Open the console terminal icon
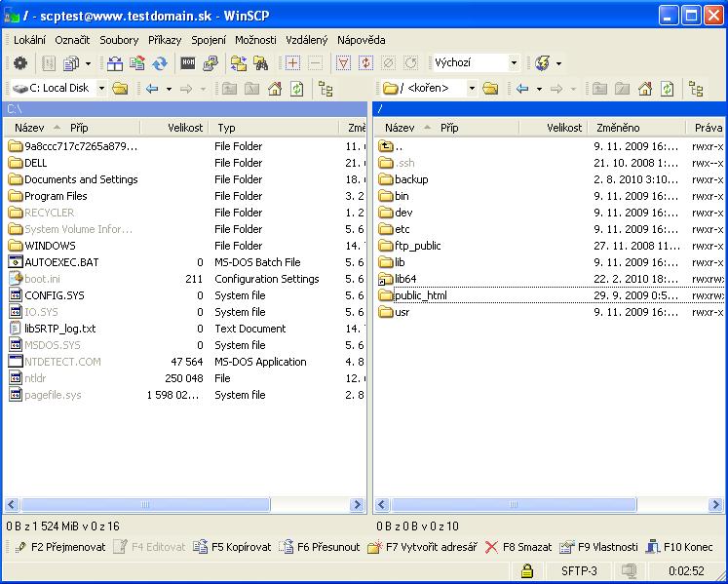This screenshot has width=728, height=584. [x=187, y=63]
